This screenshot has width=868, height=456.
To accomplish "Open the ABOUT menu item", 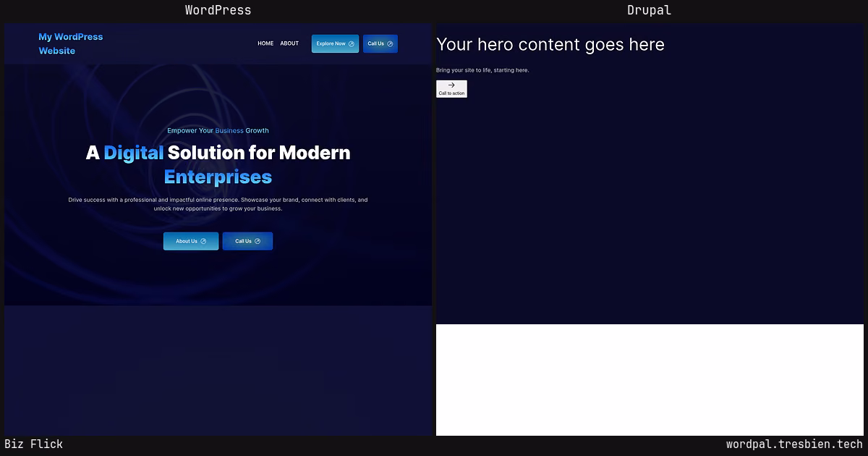I will (x=289, y=43).
